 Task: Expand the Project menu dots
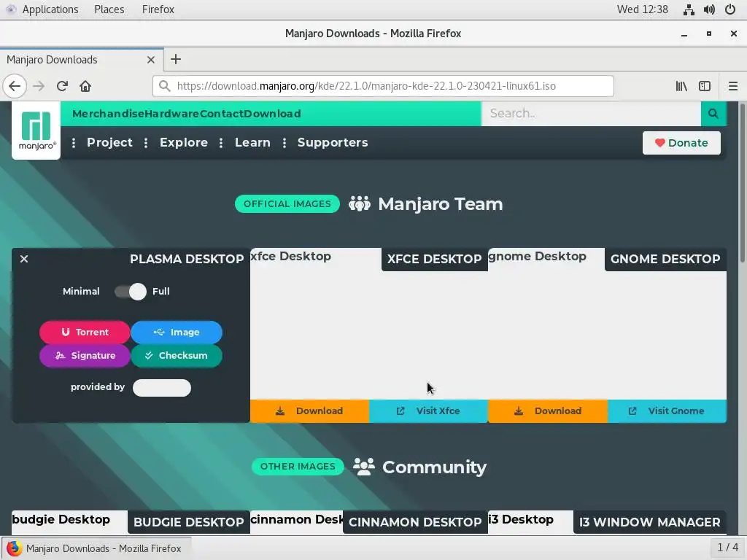point(74,143)
